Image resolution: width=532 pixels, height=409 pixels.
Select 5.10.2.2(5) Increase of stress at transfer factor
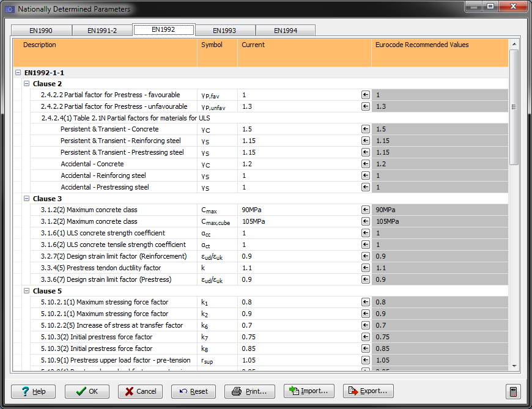[112, 325]
